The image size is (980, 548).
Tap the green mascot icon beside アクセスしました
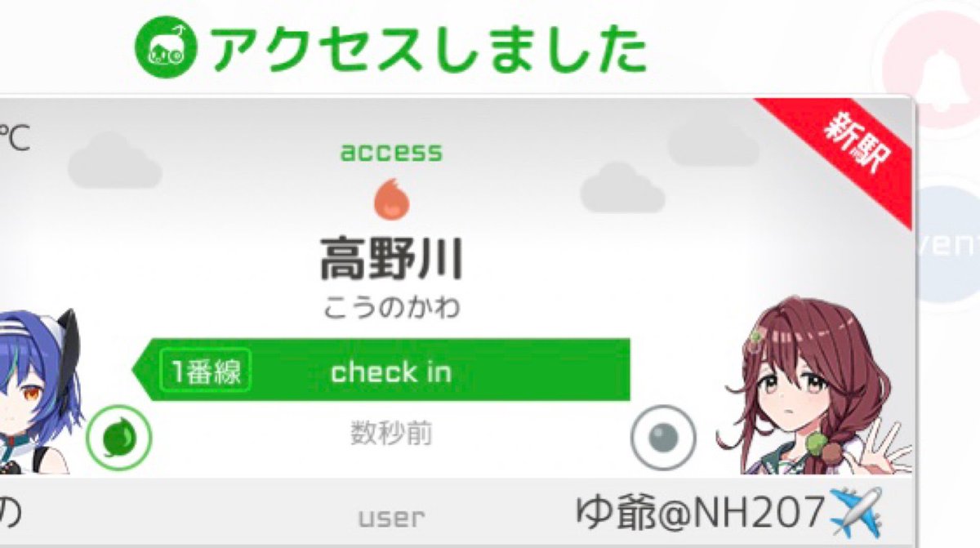pyautogui.click(x=166, y=47)
